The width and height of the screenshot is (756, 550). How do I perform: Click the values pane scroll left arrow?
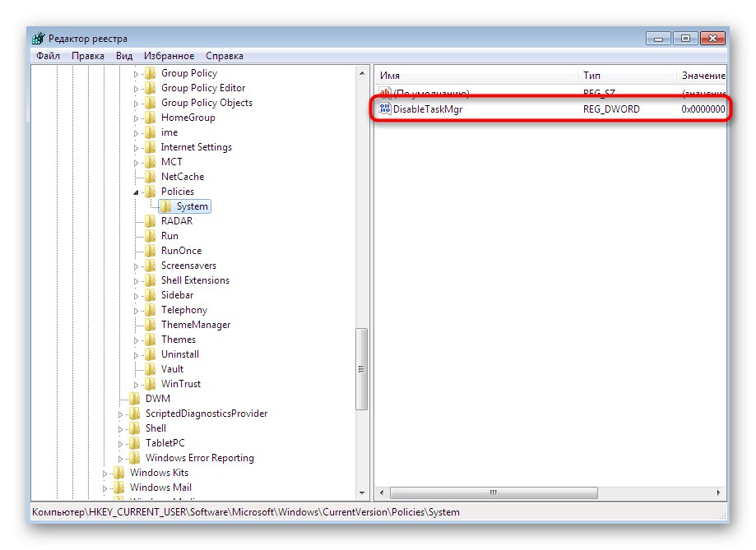point(382,492)
